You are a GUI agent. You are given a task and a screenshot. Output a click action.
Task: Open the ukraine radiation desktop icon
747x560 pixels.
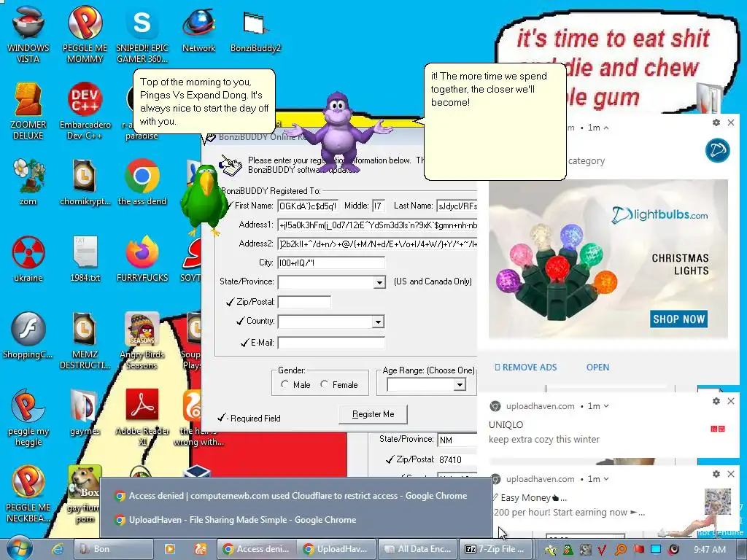28,259
